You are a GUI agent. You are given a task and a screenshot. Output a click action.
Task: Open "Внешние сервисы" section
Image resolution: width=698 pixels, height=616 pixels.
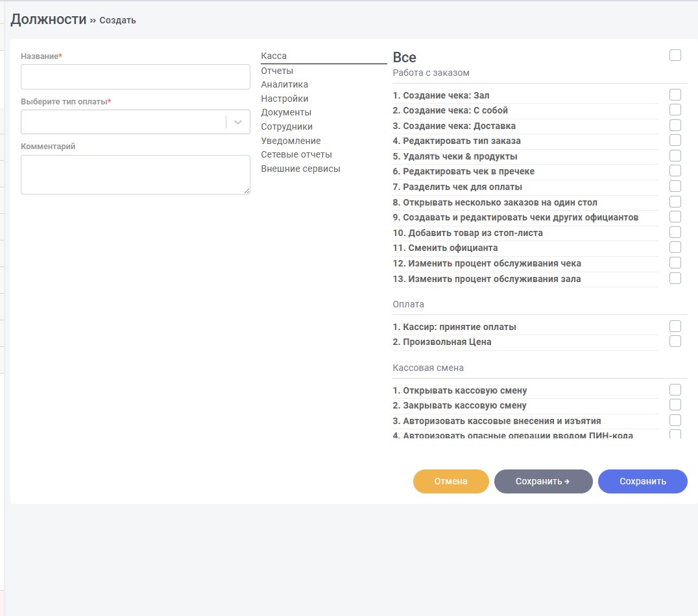(x=300, y=169)
